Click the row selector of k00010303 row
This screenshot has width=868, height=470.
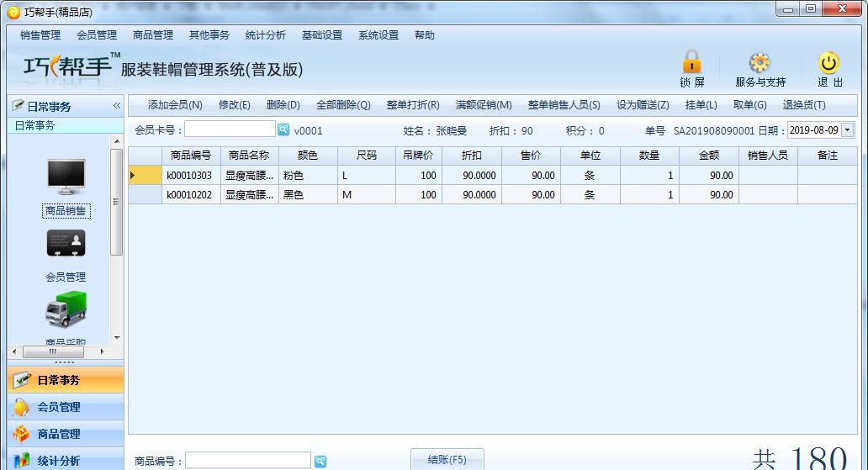pos(145,176)
